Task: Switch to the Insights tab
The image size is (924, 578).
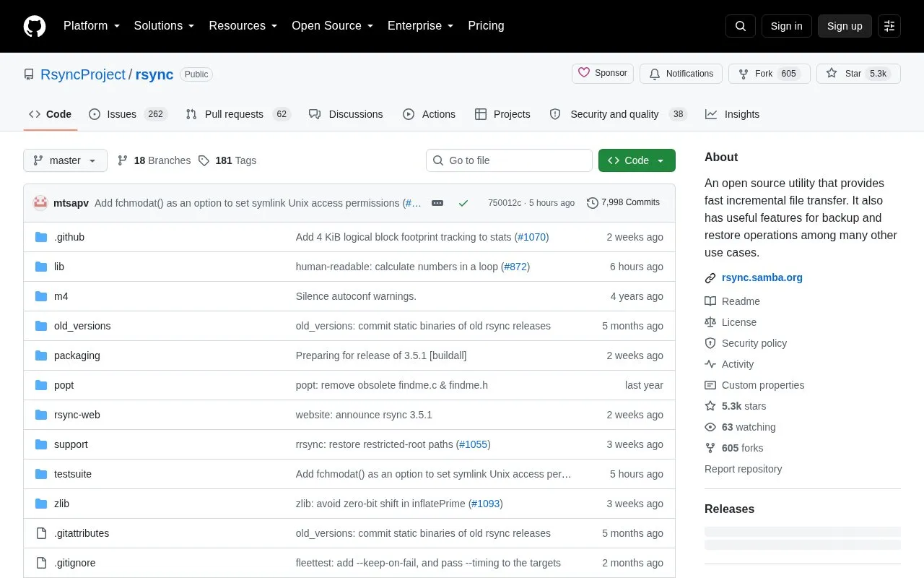Action: point(733,114)
